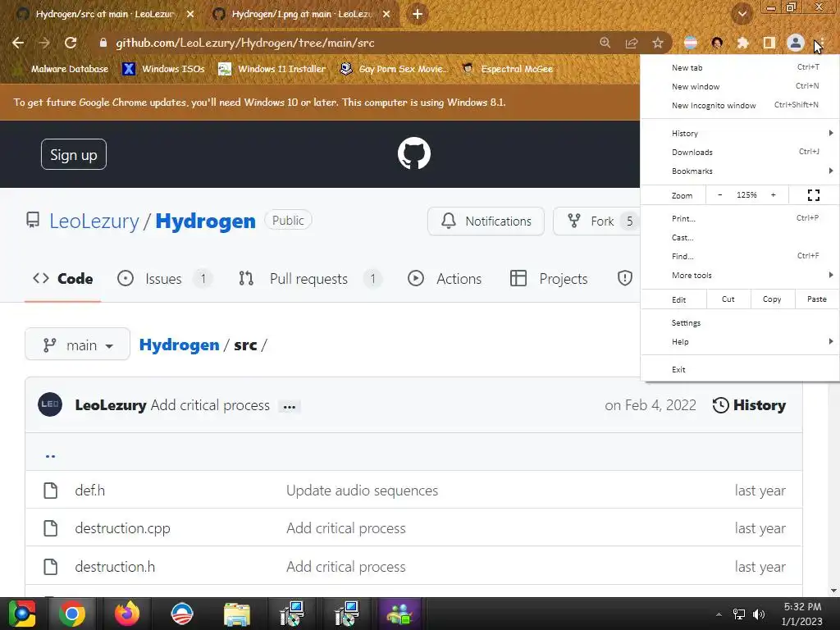Choose Find... from the menu
The height and width of the screenshot is (630, 840).
740,256
